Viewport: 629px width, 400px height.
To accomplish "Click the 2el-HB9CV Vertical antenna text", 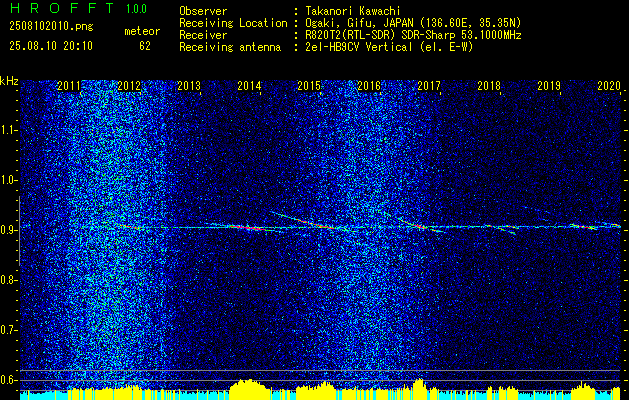I will [389, 47].
